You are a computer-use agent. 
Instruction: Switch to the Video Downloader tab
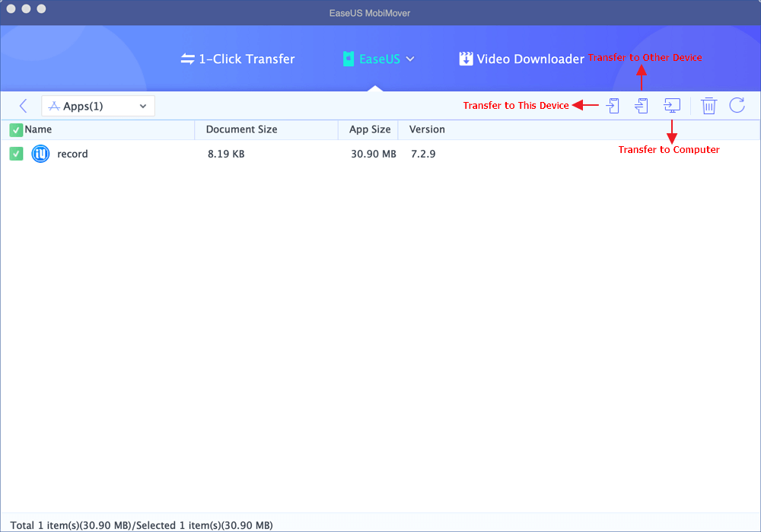[521, 59]
